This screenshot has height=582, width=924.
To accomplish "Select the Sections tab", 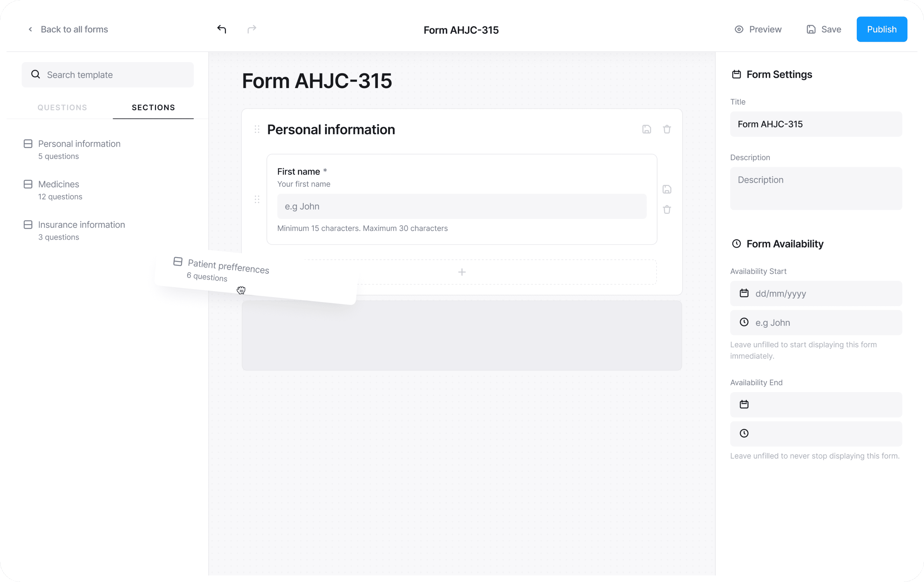I will pos(153,108).
